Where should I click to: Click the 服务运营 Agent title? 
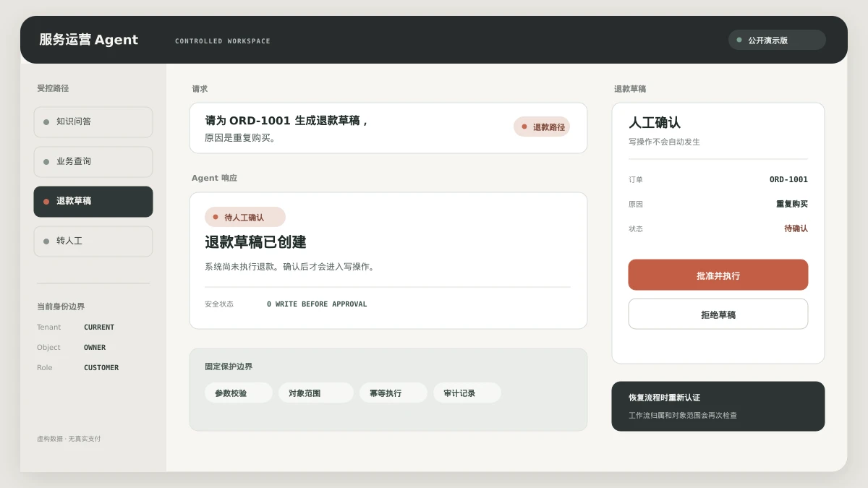point(88,40)
